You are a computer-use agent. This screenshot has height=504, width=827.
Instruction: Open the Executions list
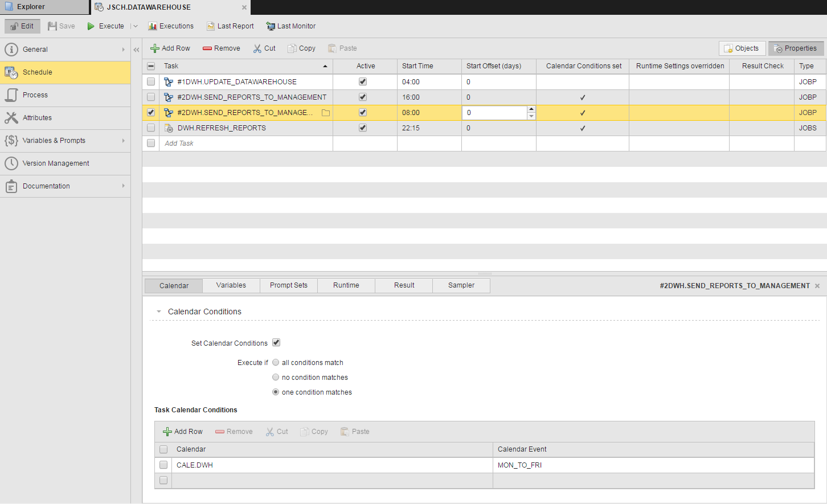pos(171,26)
